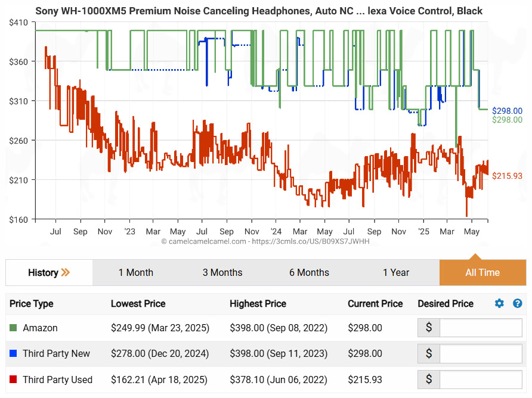Choose the 1 Year tab
Viewport: 532px width, 398px height.
(x=396, y=273)
